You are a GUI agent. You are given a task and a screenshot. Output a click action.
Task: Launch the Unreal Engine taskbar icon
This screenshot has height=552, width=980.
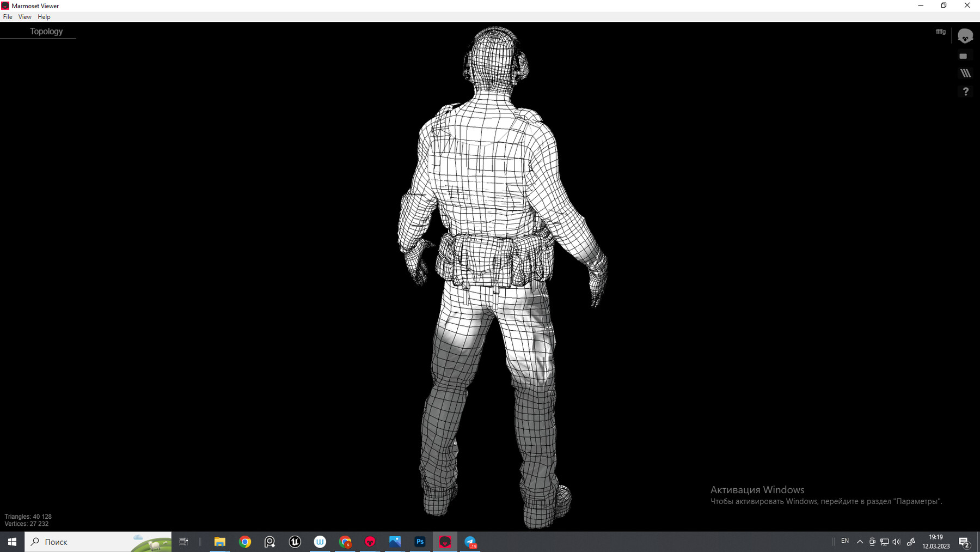point(295,542)
